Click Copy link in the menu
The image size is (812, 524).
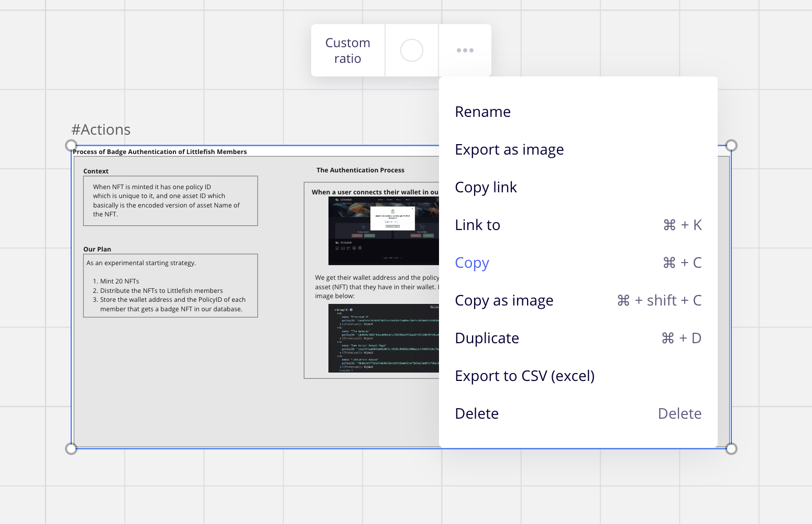[486, 187]
